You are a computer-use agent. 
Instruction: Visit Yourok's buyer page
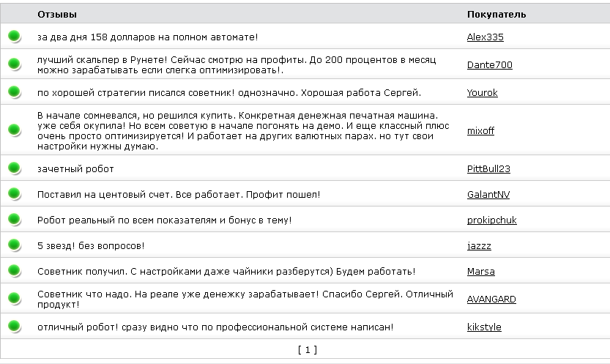[x=482, y=93]
